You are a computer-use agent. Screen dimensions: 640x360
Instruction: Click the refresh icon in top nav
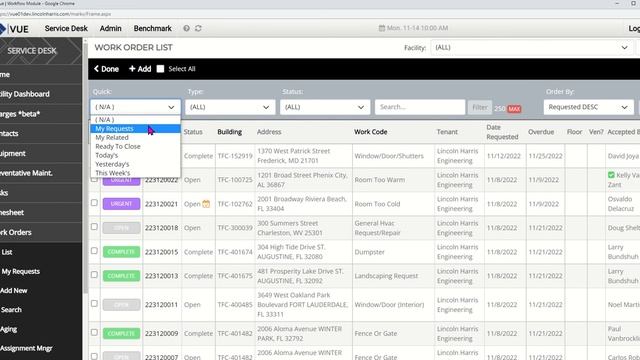point(198,28)
